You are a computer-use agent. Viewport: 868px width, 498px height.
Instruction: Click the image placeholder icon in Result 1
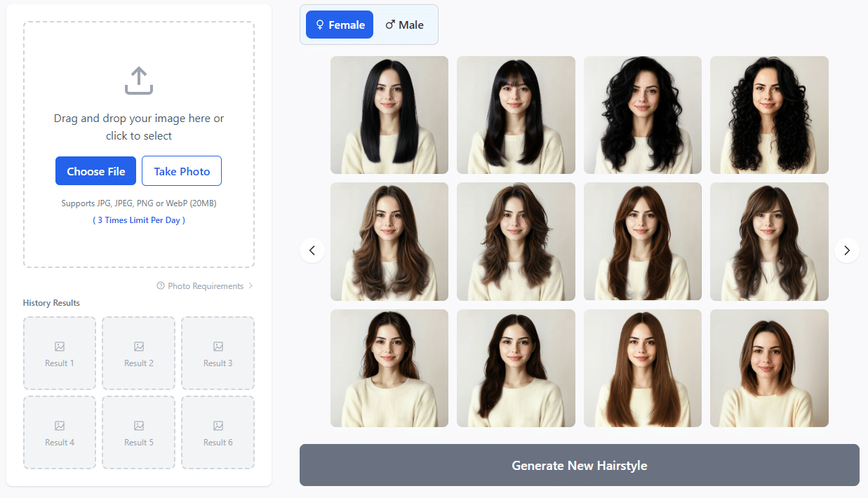59,345
